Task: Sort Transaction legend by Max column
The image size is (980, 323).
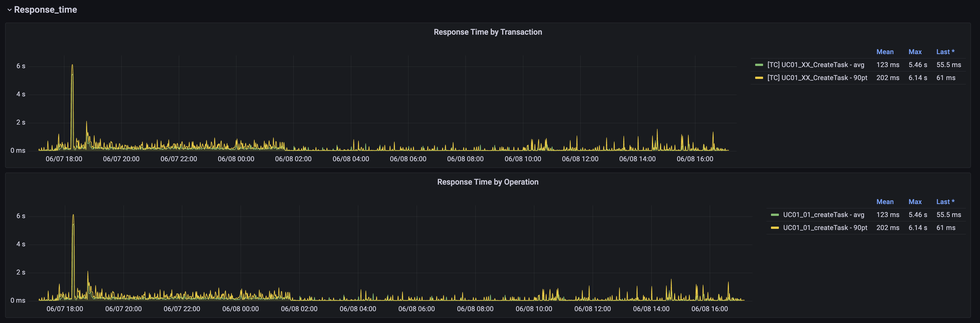Action: pyautogui.click(x=915, y=52)
